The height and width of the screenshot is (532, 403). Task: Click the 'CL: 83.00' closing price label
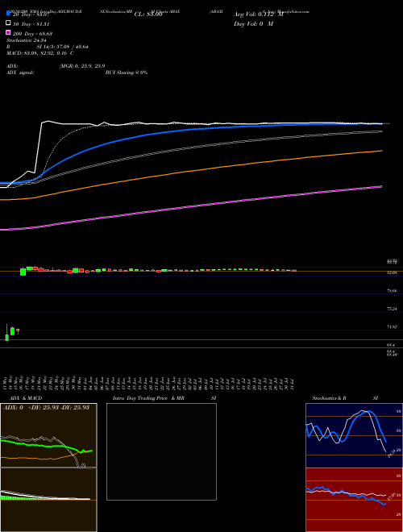click(148, 15)
